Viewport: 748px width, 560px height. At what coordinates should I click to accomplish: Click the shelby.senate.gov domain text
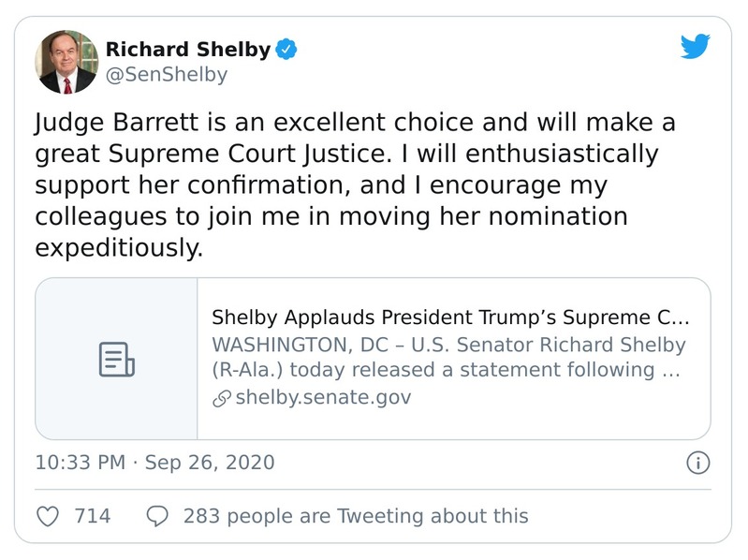coord(322,398)
